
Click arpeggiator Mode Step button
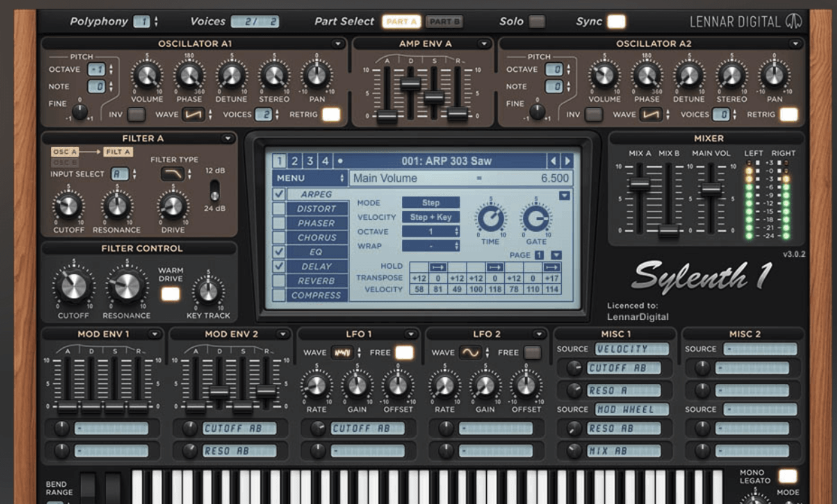pyautogui.click(x=430, y=203)
